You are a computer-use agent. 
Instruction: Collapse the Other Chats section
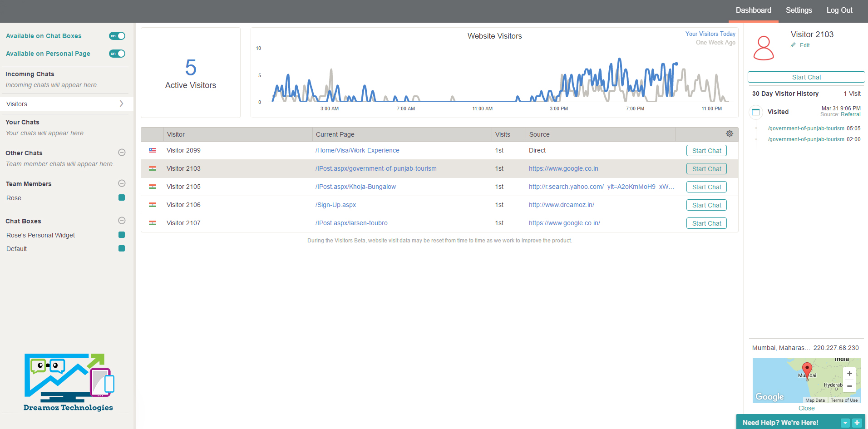click(122, 153)
